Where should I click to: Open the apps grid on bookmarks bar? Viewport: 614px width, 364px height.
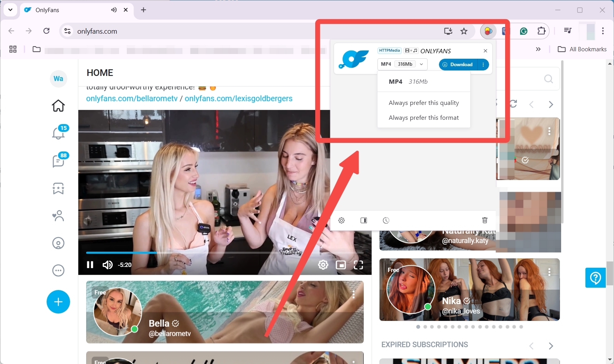click(13, 49)
